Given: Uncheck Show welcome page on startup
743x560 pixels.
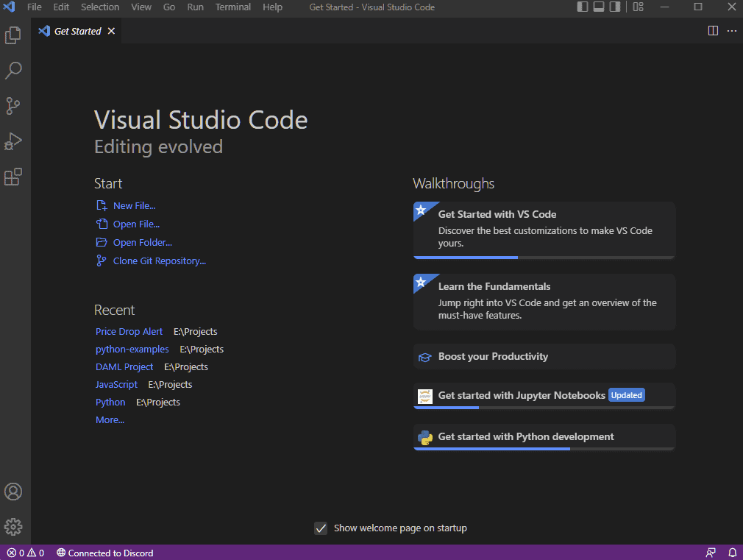Looking at the screenshot, I should 321,528.
